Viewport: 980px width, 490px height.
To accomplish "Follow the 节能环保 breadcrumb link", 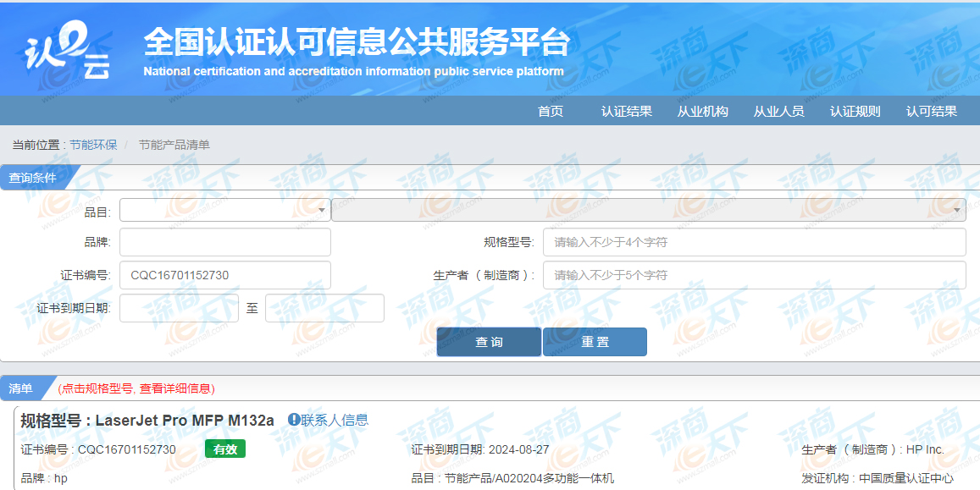I will pos(93,145).
